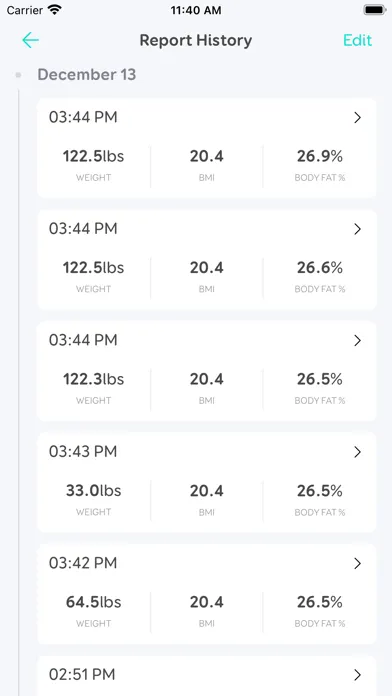Viewport: 392px width, 696px height.
Task: Expand the 122.3lbs report chevron
Action: click(x=357, y=340)
